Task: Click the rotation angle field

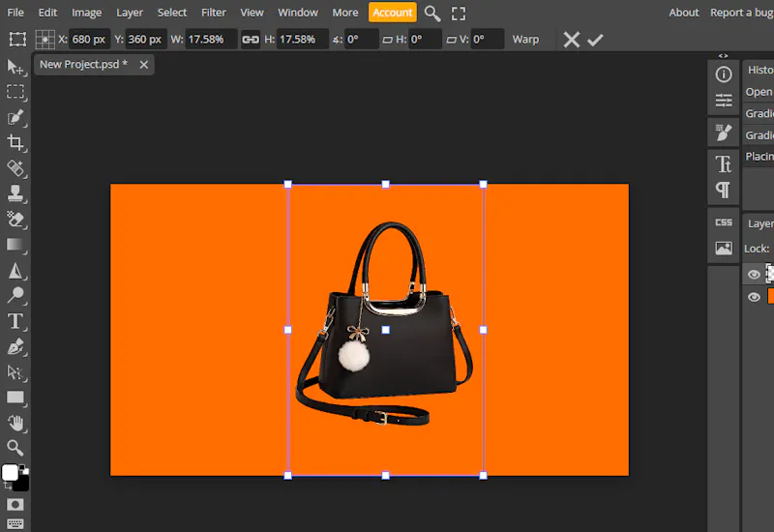Action: pyautogui.click(x=361, y=40)
